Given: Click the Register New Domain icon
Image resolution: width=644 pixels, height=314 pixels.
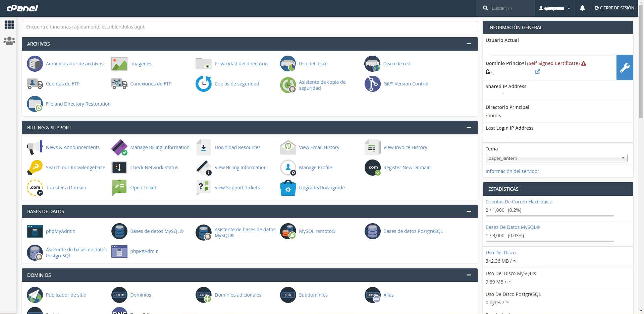Looking at the screenshot, I should point(373,168).
